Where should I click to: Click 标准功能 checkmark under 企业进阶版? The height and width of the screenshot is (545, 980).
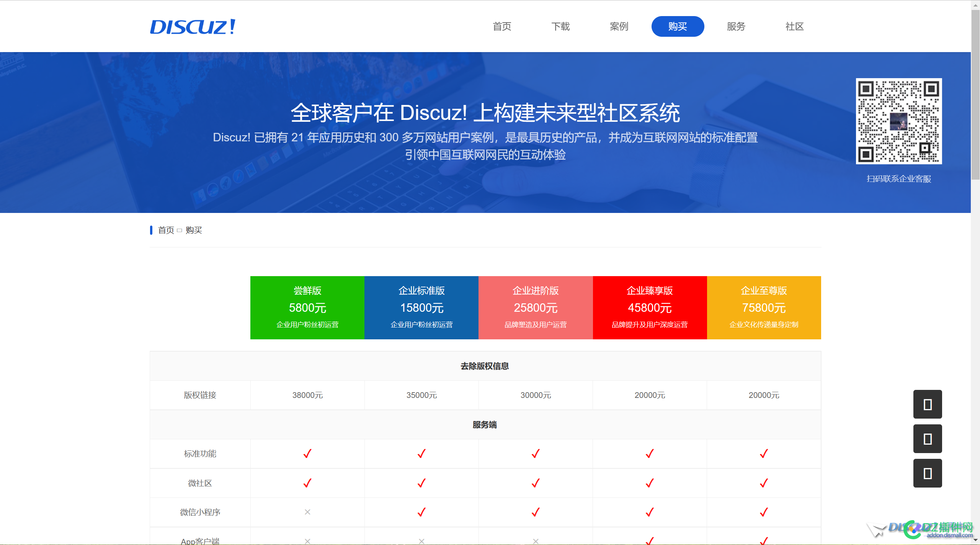point(536,453)
